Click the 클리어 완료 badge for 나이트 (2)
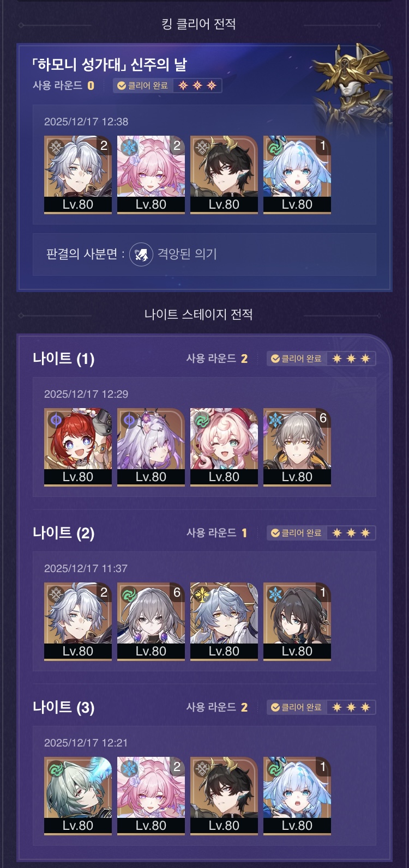This screenshot has height=868, width=409. (297, 533)
